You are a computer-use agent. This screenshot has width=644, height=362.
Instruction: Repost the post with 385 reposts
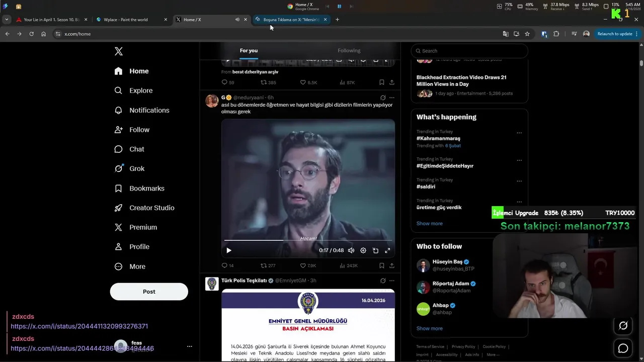[268, 82]
